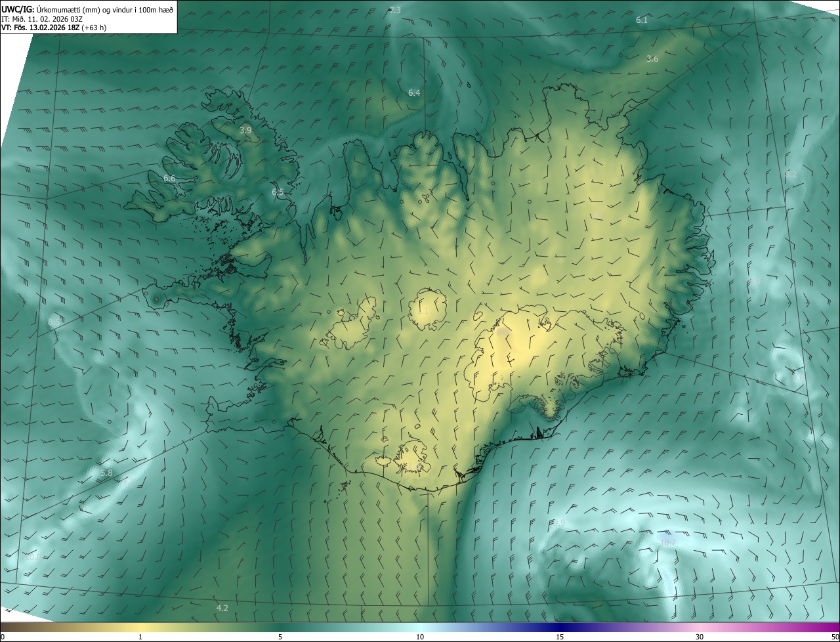Viewport: 840px width, 642px height.
Task: Click the "8.2" value label on map
Action: tap(791, 174)
